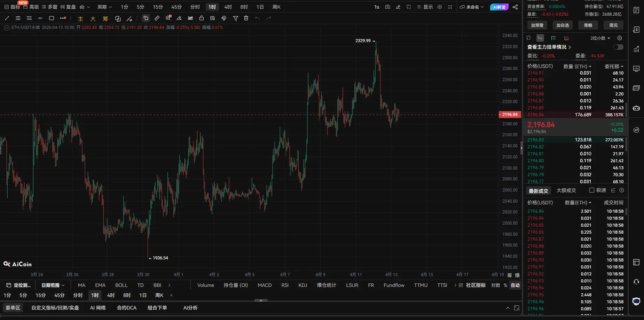Open the robot icon in right sidebar
This screenshot has height=320, width=644.
point(636,108)
